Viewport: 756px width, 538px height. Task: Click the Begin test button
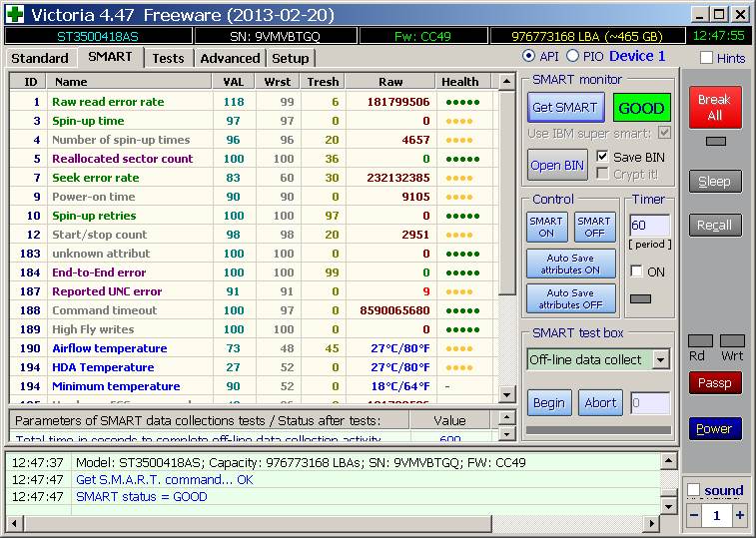(x=548, y=403)
